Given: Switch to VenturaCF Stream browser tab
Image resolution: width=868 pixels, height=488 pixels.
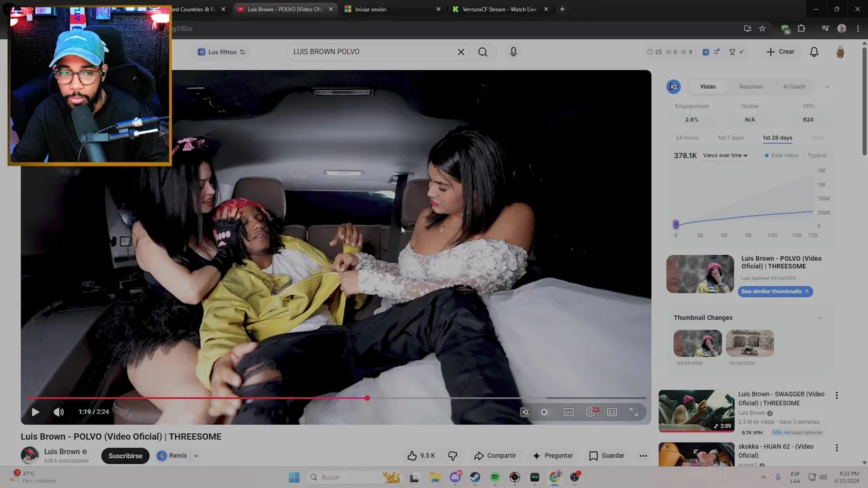Looking at the screenshot, I should click(500, 9).
